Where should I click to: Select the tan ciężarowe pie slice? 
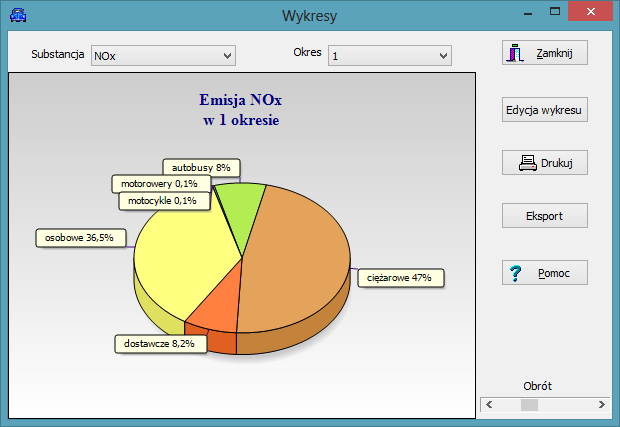pos(297,261)
